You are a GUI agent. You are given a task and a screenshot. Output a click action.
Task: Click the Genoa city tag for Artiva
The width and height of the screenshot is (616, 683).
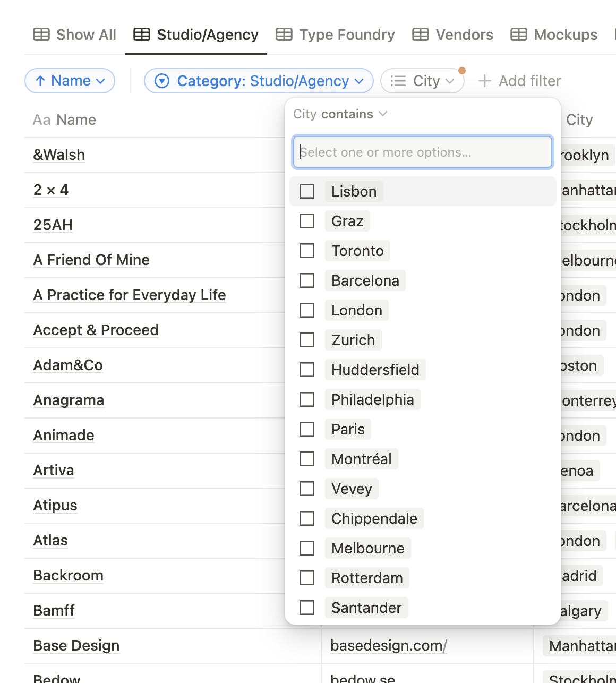[x=579, y=471]
